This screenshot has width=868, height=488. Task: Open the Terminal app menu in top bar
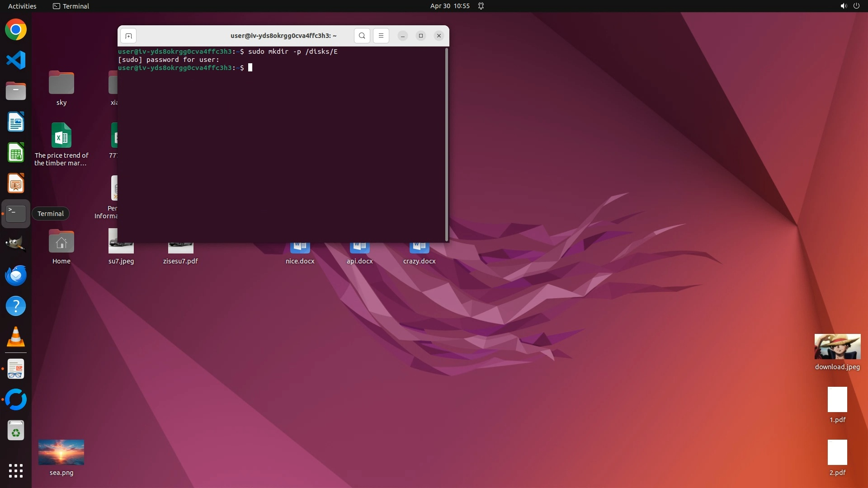[x=71, y=6]
